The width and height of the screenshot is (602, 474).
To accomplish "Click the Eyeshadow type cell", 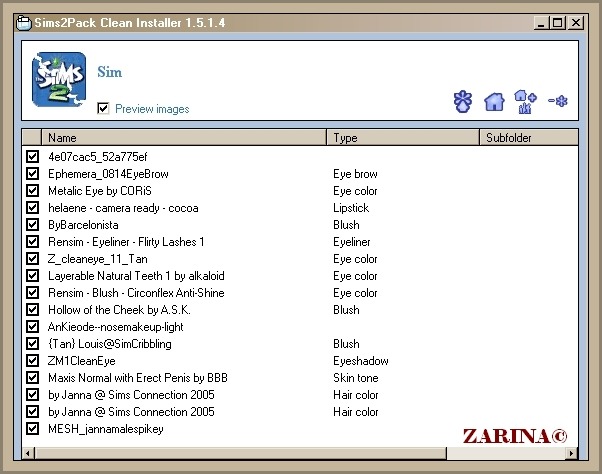I will [x=361, y=361].
